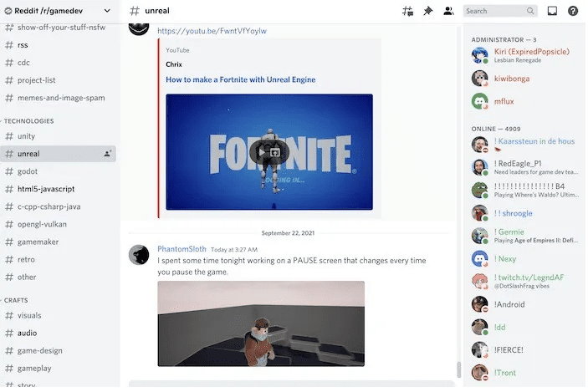Show pinned messages with pin icon
This screenshot has width=588, height=392.
(428, 11)
